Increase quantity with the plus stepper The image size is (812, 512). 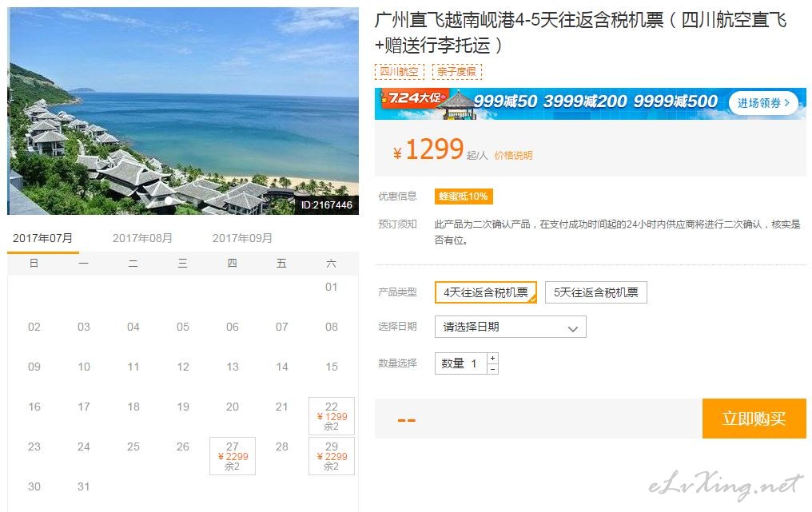click(x=492, y=358)
